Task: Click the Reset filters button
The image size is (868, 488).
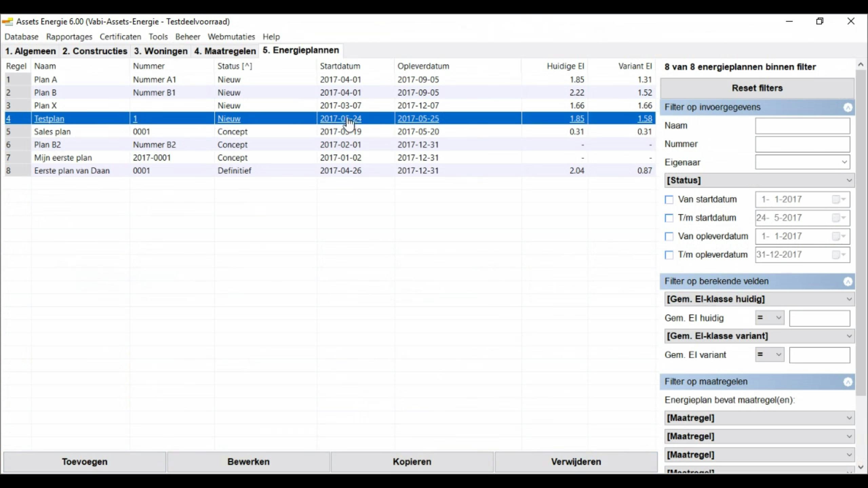Action: (x=757, y=88)
